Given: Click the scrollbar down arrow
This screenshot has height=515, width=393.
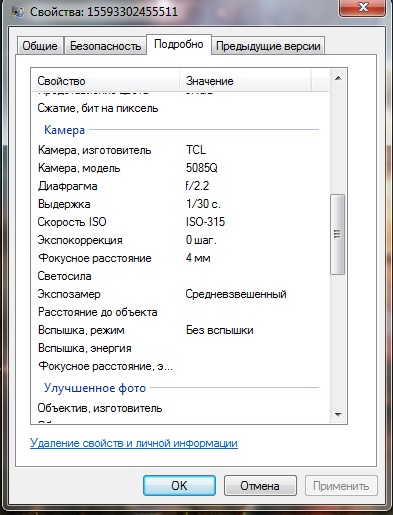Looking at the screenshot, I should coord(338,415).
